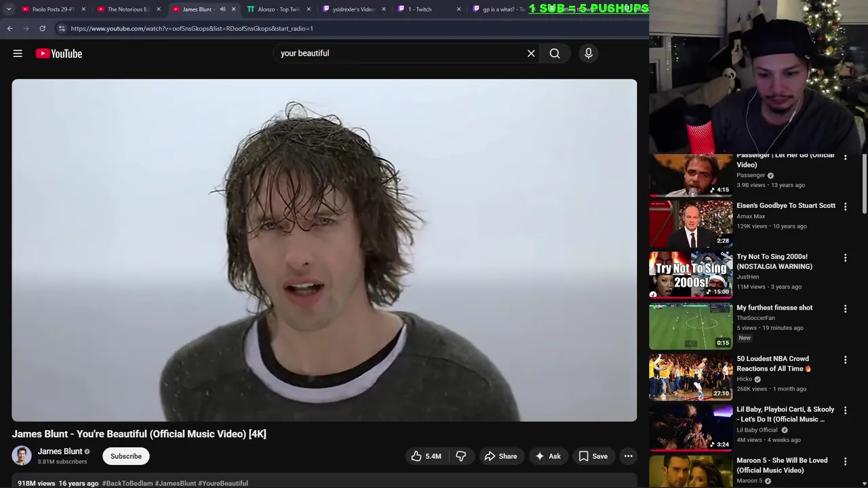Click the #YoureBeautiful hashtag
Screen dimensions: 868x488
223,483
